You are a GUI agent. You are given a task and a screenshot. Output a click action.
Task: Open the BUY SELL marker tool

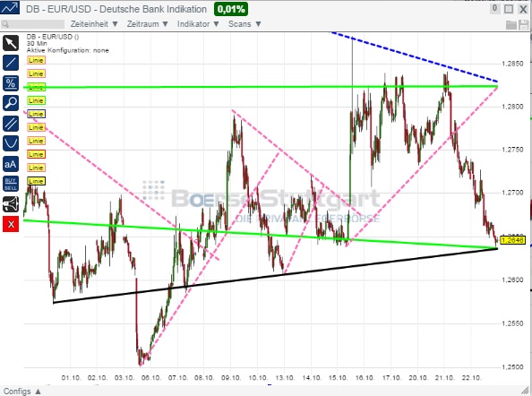(11, 184)
